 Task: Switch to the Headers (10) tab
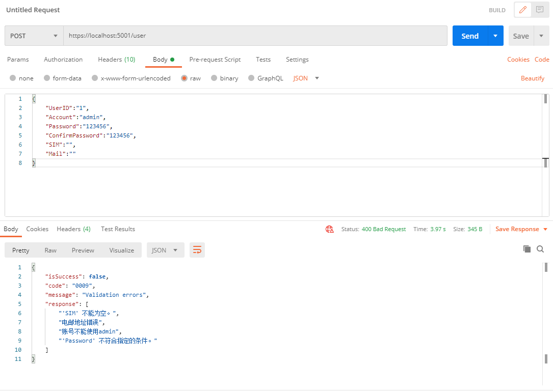(116, 60)
